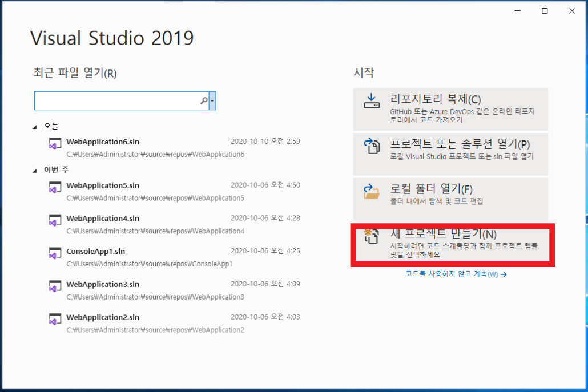The image size is (588, 392).
Task: Click the WebApplication3.sln solution file icon
Action: (55, 286)
